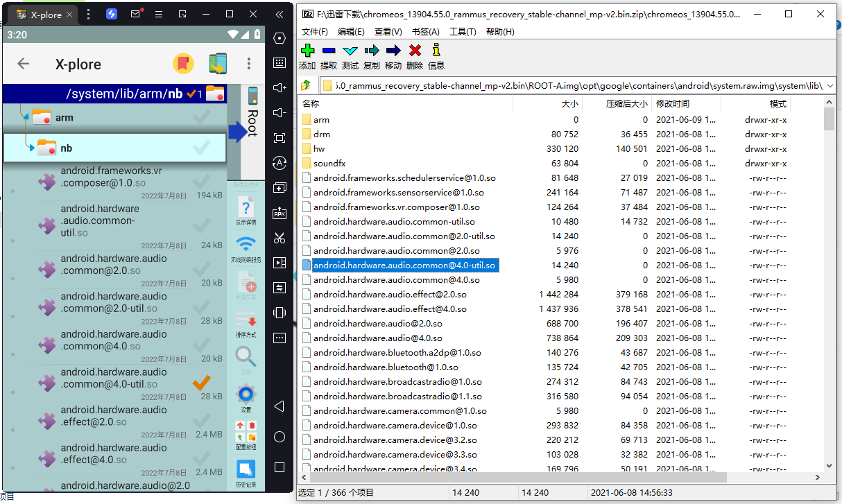
Task: Check the audio.effect@2.0.so file mark
Action: [x=201, y=420]
